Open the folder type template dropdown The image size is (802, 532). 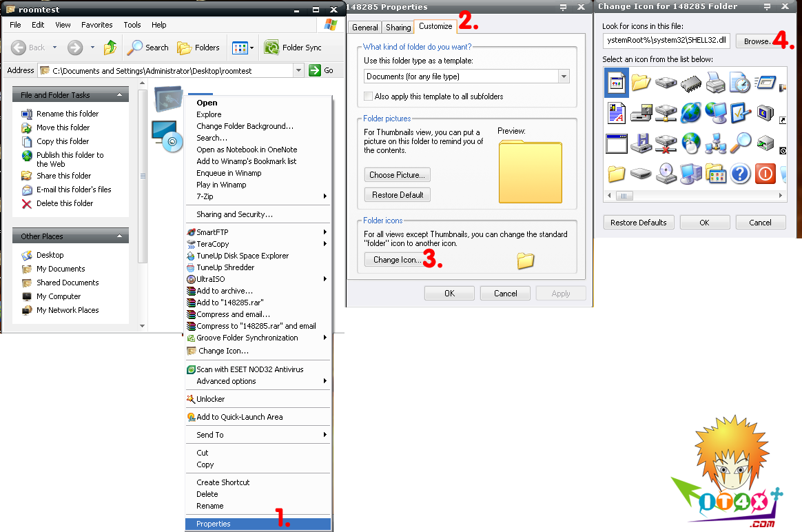coord(564,76)
